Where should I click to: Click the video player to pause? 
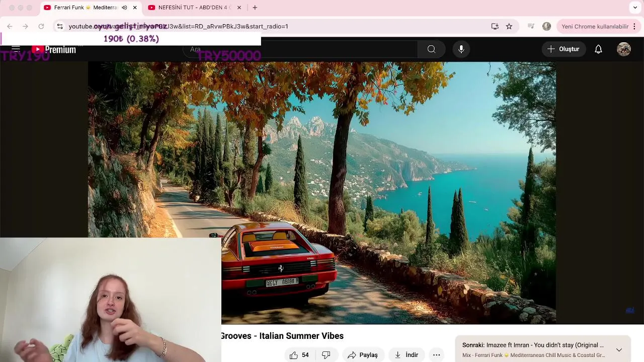(x=322, y=193)
